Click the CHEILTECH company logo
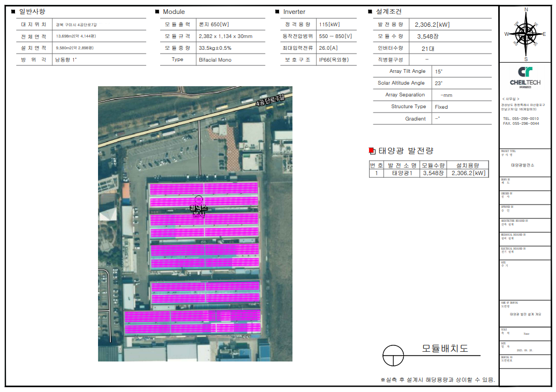This screenshot has width=556, height=392. (x=525, y=76)
